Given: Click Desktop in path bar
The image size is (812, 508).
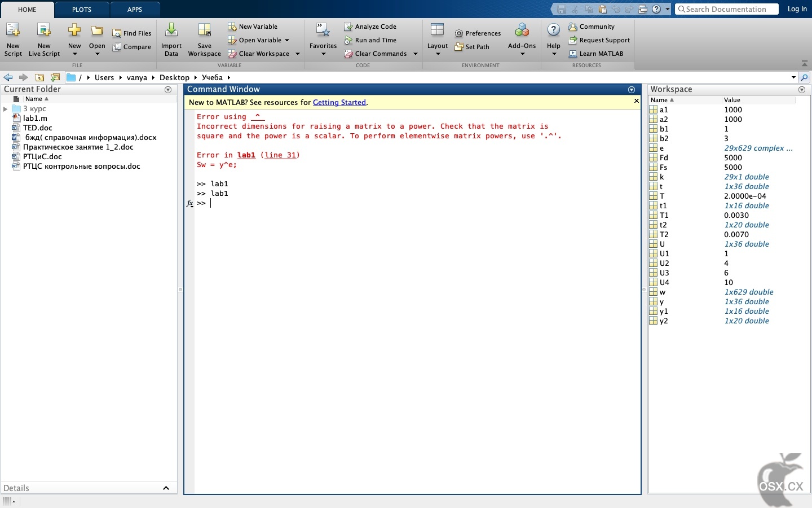Looking at the screenshot, I should click(x=174, y=77).
